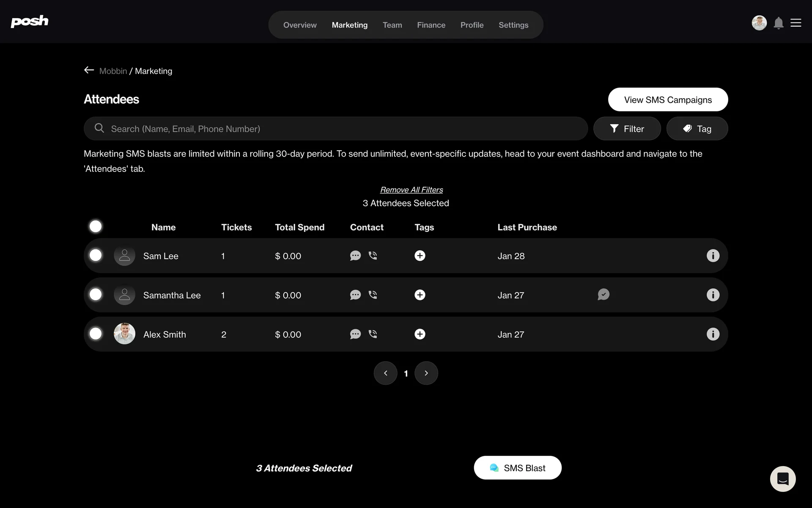Go to the Team tab

pyautogui.click(x=392, y=25)
